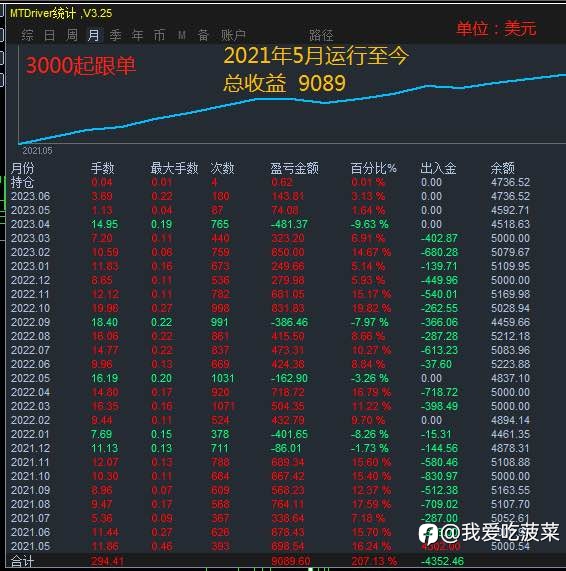Click the -401.65 loss value
566x571 pixels.
pos(289,434)
